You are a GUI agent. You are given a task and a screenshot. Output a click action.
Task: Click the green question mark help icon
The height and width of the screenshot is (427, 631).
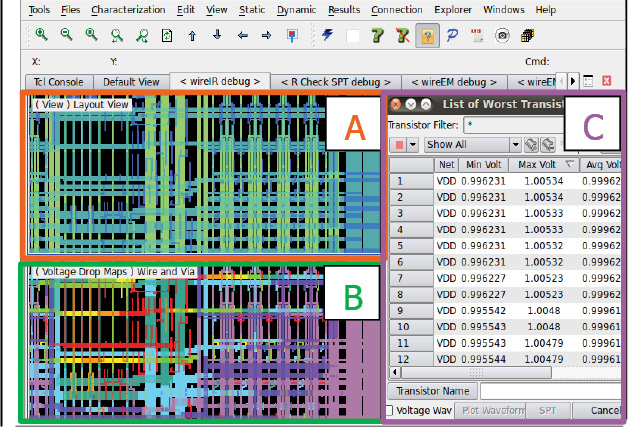(x=377, y=35)
